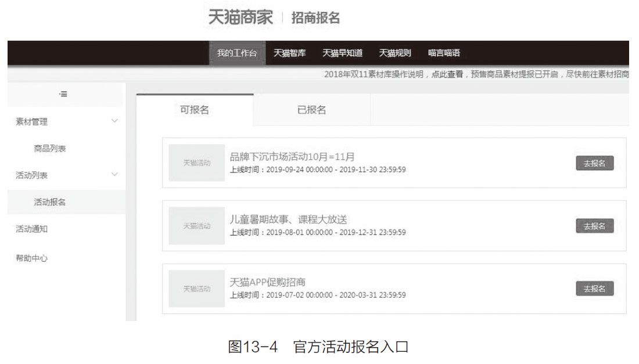The height and width of the screenshot is (364, 639).
Task: Open 帮助中心 in the sidebar
Action: pos(32,258)
